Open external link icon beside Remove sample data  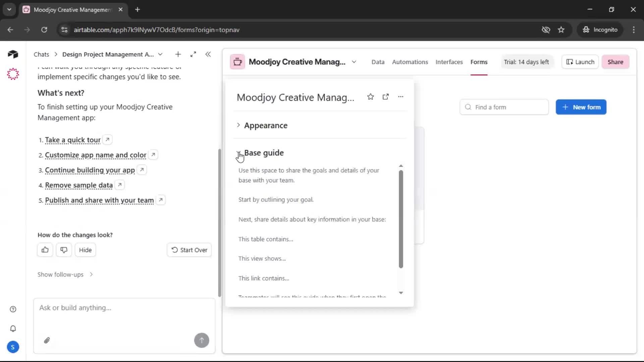(120, 185)
